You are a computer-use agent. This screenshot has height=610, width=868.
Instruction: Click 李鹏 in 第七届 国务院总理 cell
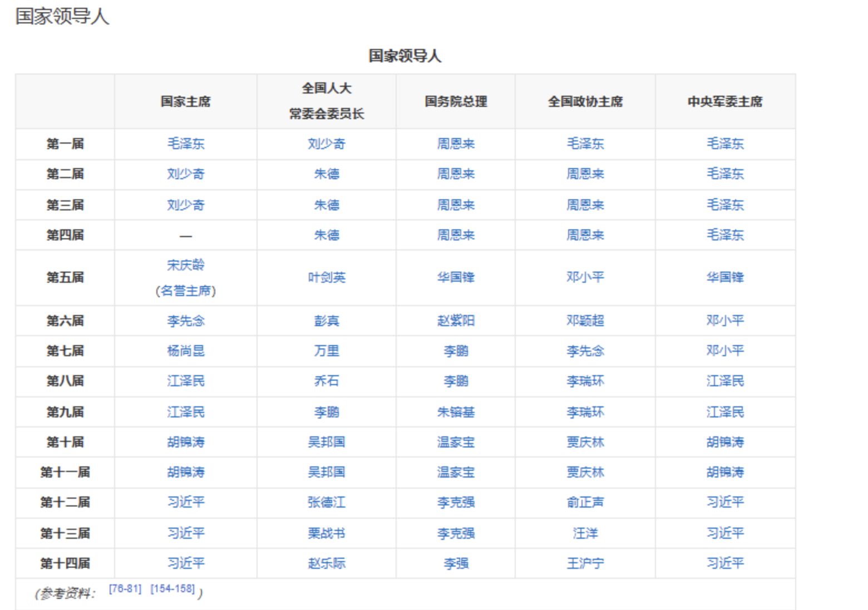click(x=456, y=351)
